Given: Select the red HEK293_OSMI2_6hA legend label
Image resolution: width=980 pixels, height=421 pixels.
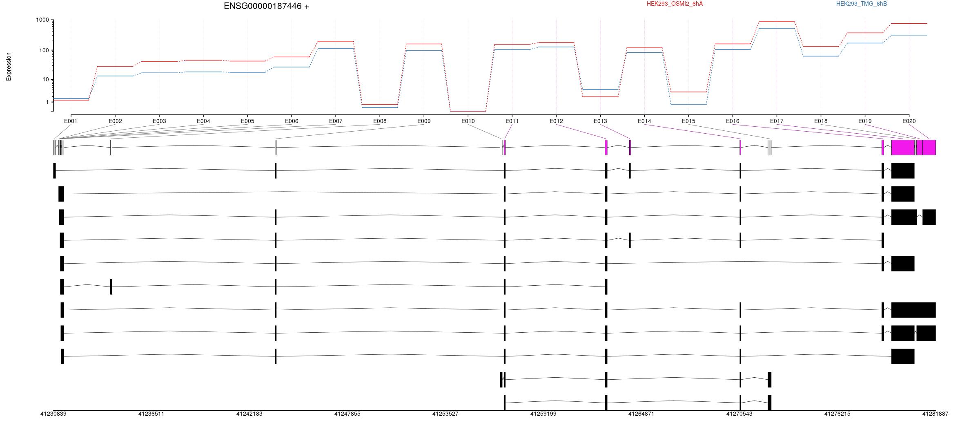Looking at the screenshot, I should click(675, 4).
